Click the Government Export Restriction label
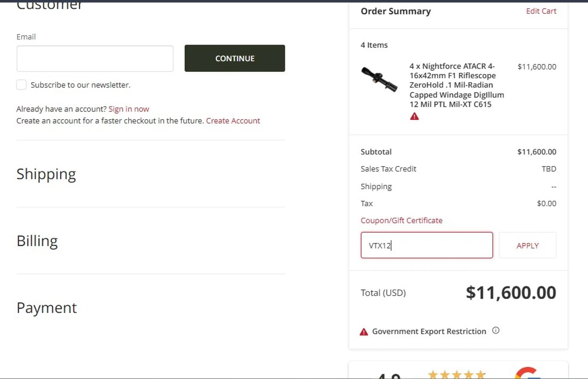The height and width of the screenshot is (379, 588). (x=429, y=331)
